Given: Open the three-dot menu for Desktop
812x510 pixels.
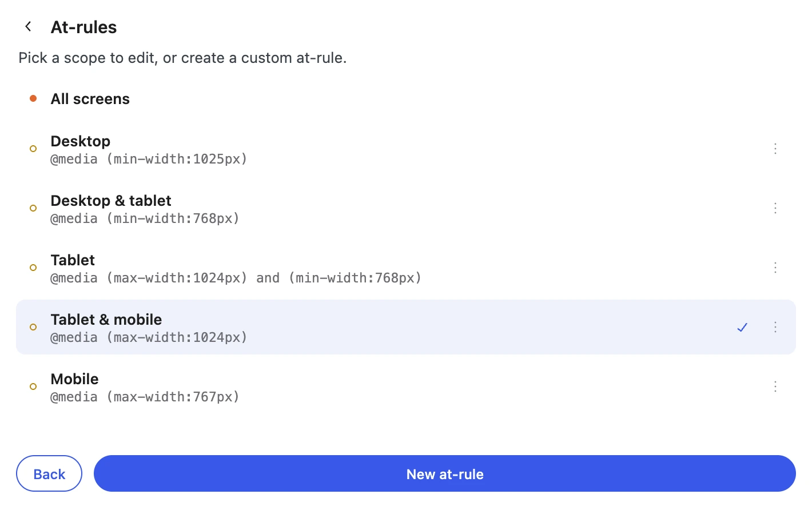Looking at the screenshot, I should [x=775, y=149].
